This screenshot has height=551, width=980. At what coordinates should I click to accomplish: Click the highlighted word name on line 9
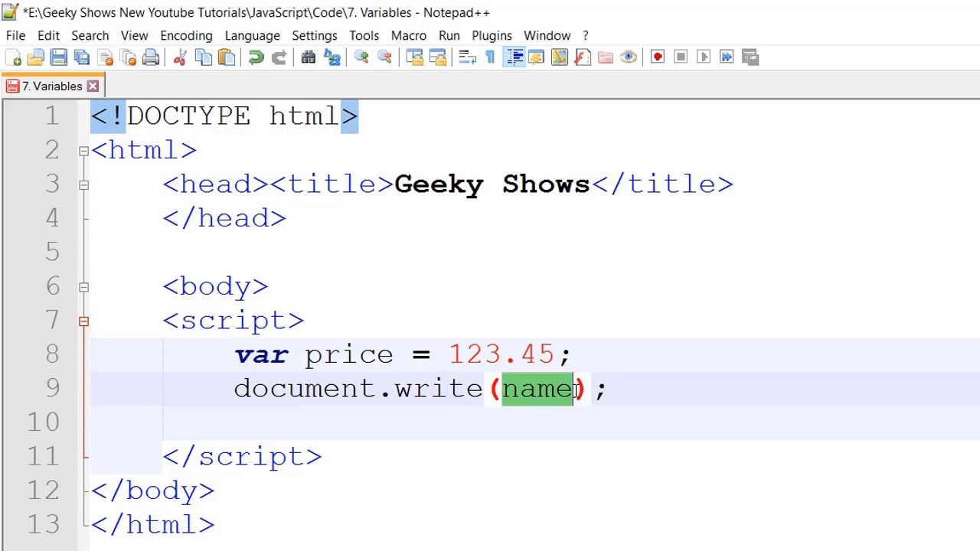537,389
